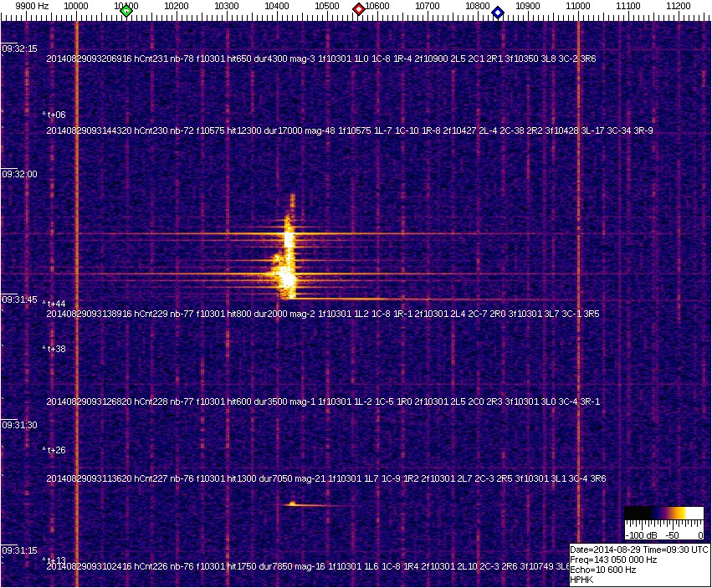Click the dB color scale gradient bar

tap(663, 514)
